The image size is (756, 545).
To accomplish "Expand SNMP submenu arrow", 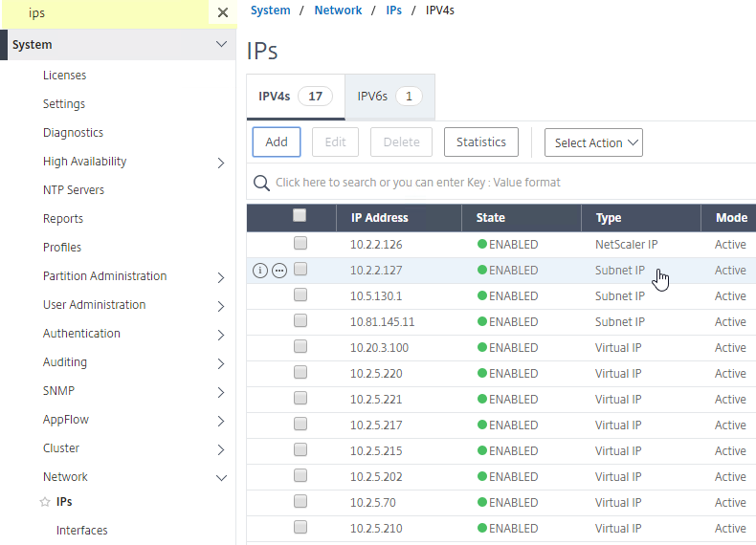I will click(221, 392).
